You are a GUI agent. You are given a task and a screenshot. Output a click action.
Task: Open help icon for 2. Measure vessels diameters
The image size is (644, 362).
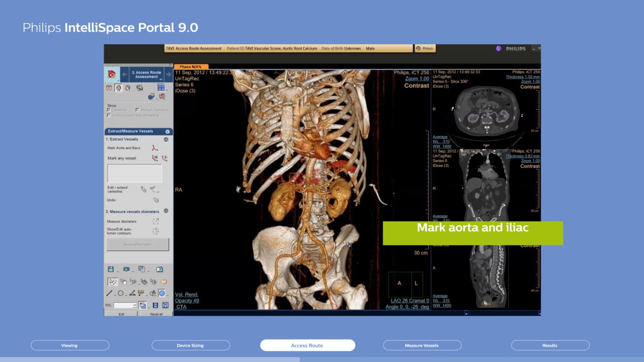click(x=166, y=211)
